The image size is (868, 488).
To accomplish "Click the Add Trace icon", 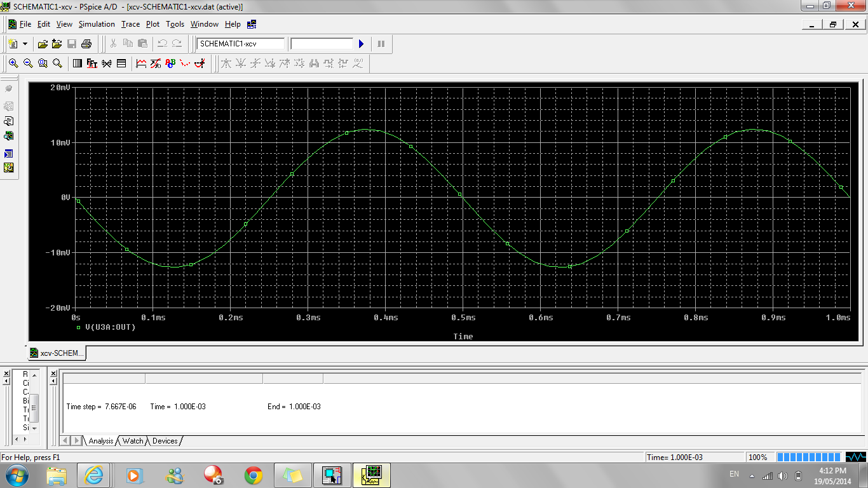I will click(141, 64).
